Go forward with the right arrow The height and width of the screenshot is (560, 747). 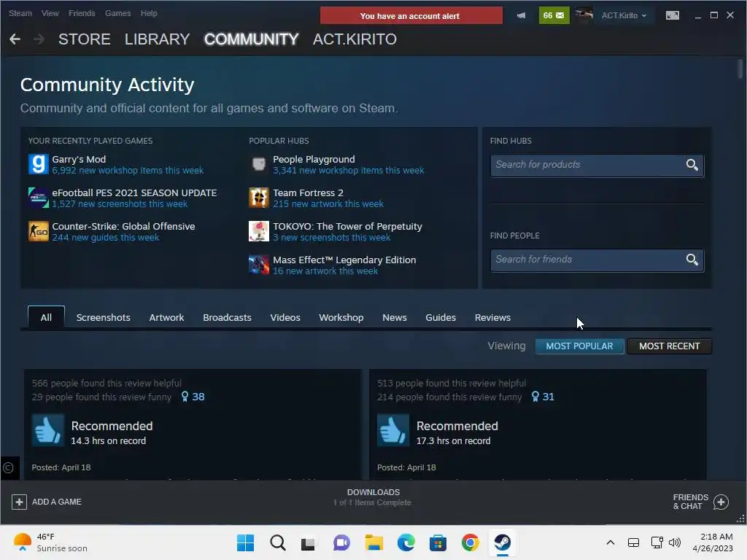click(39, 39)
